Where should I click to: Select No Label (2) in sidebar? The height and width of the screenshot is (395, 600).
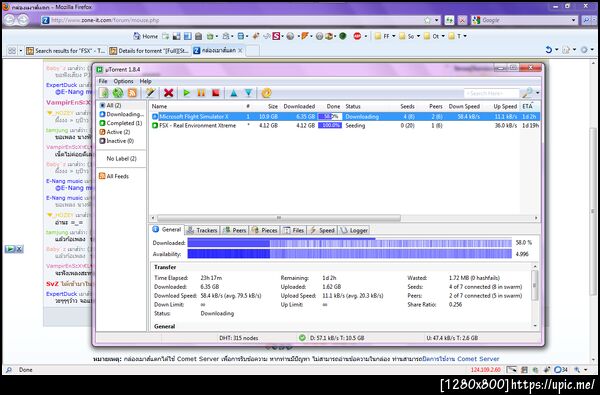click(121, 158)
